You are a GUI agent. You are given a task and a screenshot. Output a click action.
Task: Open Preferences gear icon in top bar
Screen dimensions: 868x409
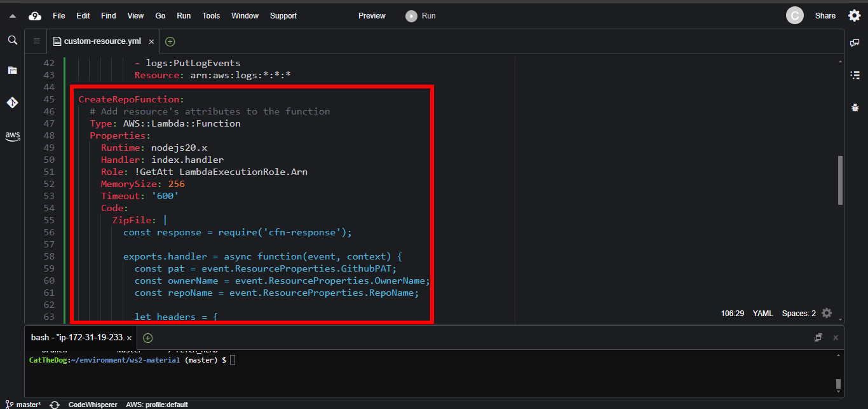tap(854, 16)
